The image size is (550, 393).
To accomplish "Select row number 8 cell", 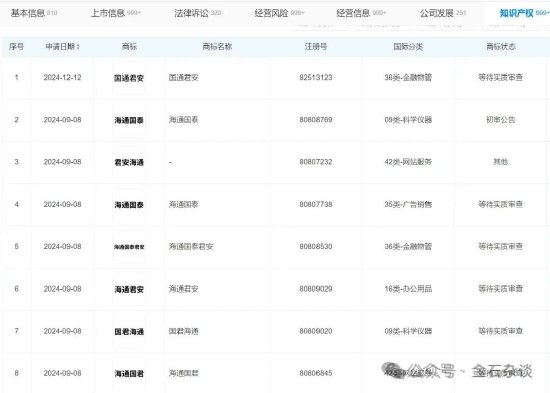I will [x=16, y=373].
